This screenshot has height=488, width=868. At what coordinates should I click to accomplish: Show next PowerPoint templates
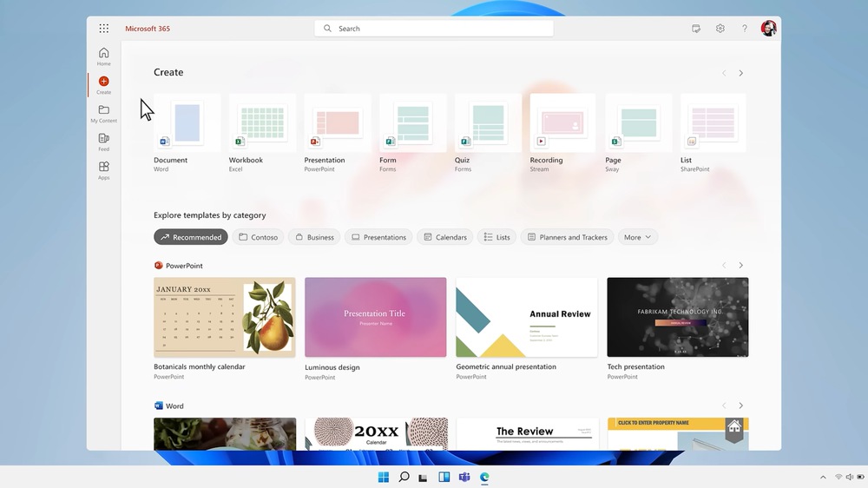[740, 266]
